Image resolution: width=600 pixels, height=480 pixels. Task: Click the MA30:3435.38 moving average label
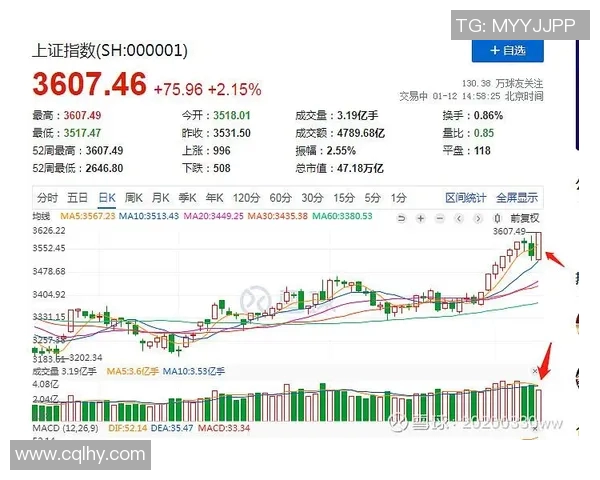pos(277,216)
